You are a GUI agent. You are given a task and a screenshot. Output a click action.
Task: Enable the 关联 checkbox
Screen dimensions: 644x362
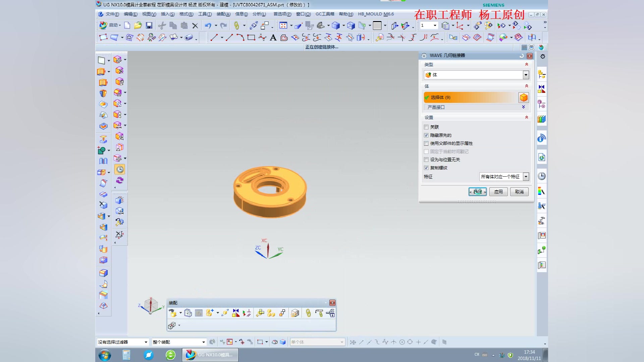[426, 127]
